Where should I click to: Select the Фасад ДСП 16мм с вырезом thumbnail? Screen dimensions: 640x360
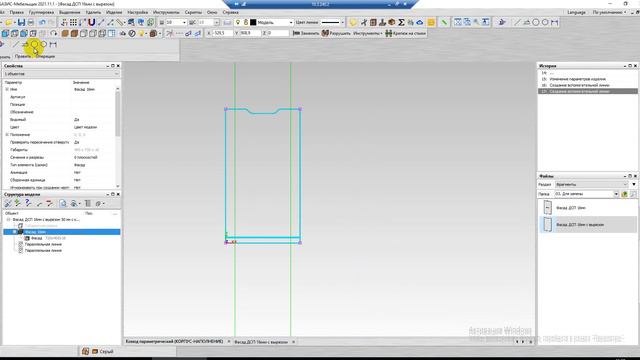[x=547, y=224]
